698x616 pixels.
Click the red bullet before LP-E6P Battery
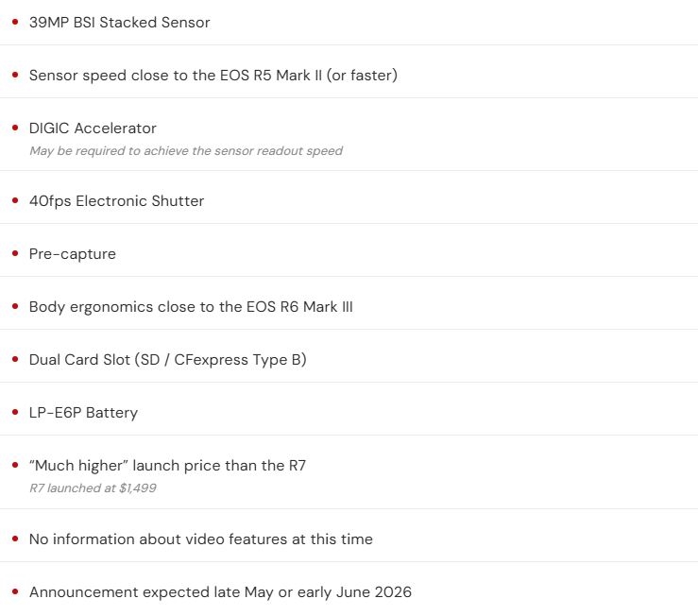(x=14, y=412)
